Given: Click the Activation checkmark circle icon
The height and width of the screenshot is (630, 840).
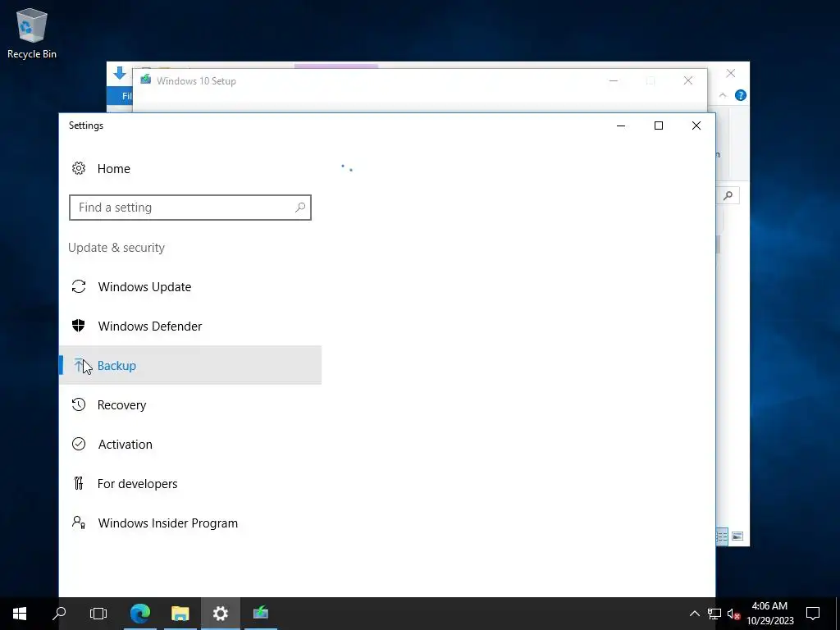Looking at the screenshot, I should 79,444.
